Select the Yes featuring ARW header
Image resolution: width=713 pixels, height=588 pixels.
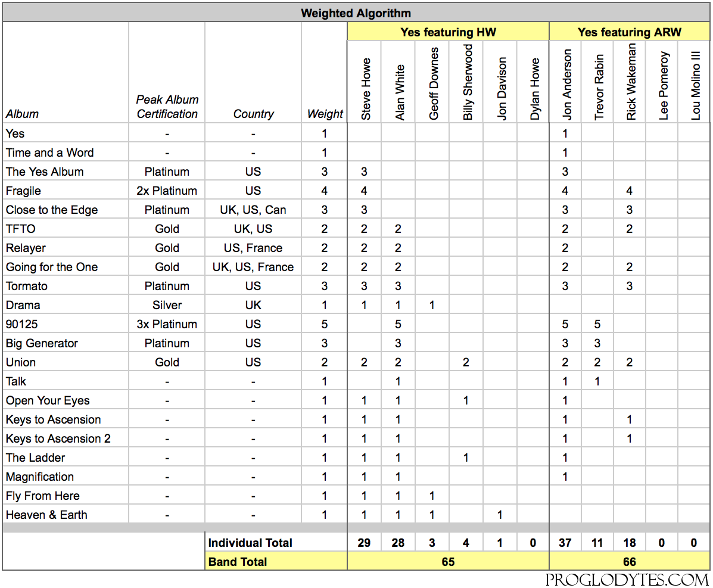(x=630, y=32)
